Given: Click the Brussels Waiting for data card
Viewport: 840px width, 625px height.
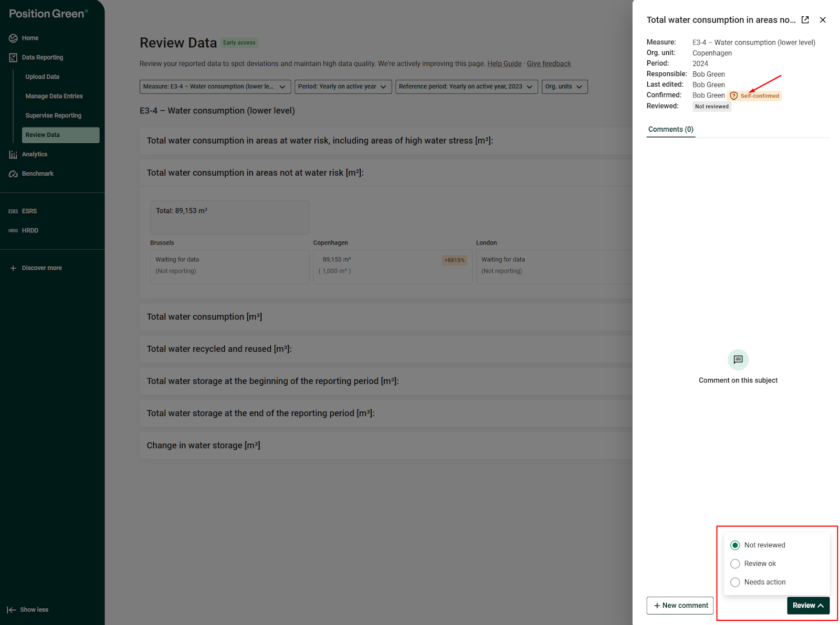Looking at the screenshot, I should point(229,267).
